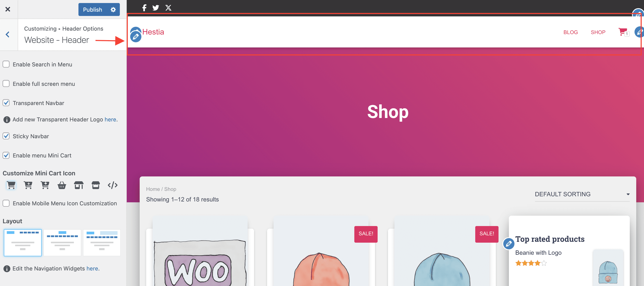Click the Twitter bird icon
Screen dimensions: 644x286
tap(156, 8)
